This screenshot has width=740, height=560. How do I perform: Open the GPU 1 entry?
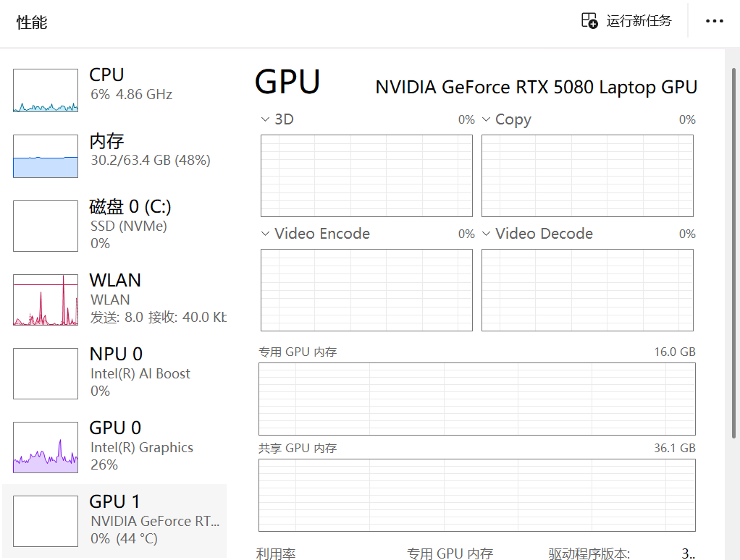click(x=114, y=521)
